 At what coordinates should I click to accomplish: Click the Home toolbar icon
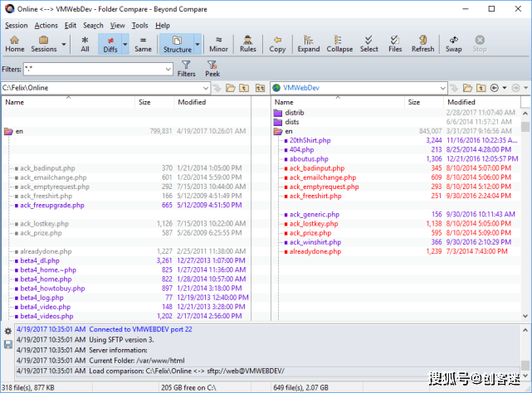15,43
